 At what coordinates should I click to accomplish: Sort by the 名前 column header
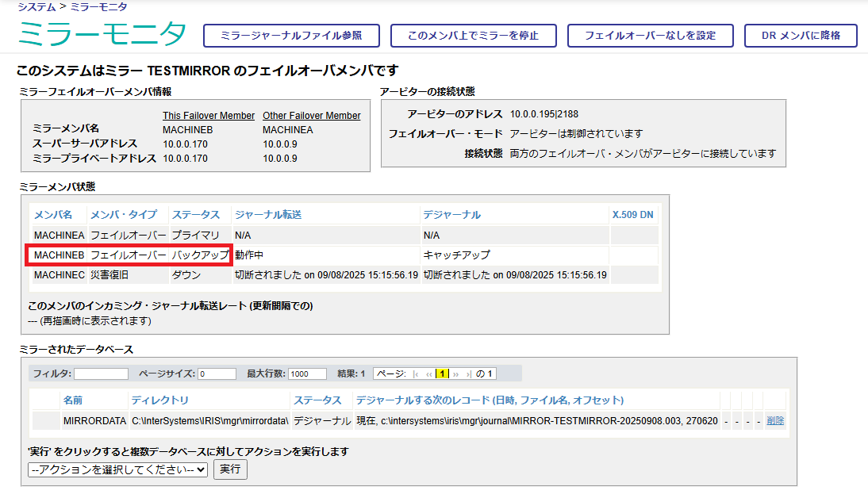72,400
